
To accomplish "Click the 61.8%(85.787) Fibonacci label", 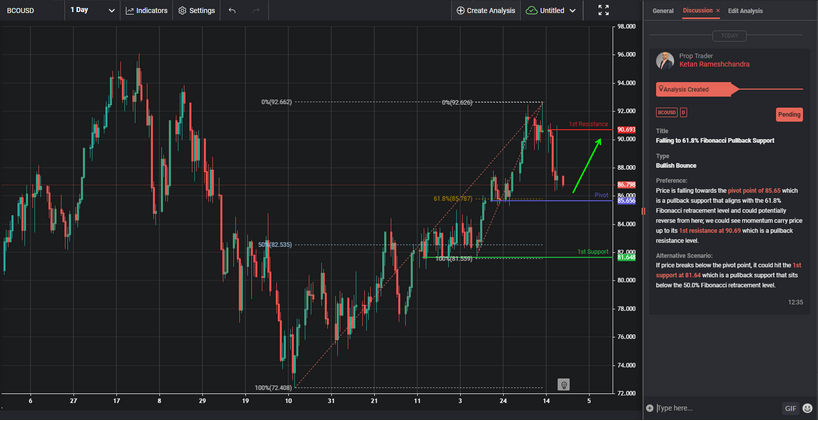I will tap(453, 199).
